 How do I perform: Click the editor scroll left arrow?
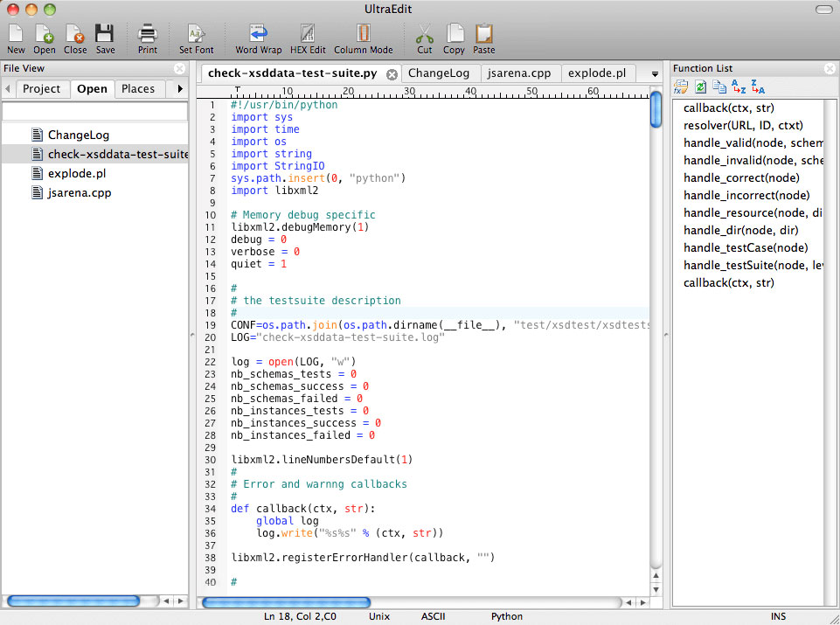[629, 602]
